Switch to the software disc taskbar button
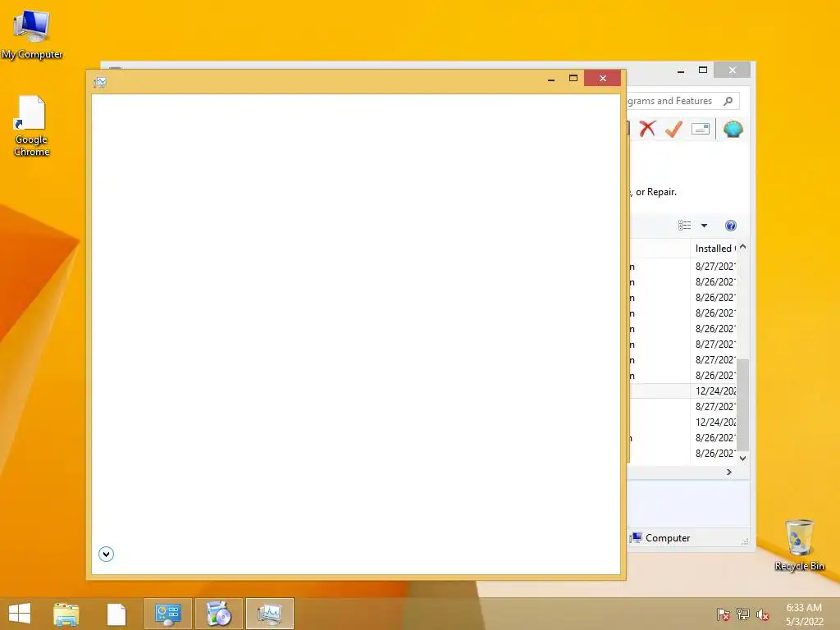The width and height of the screenshot is (840, 630). pyautogui.click(x=218, y=614)
